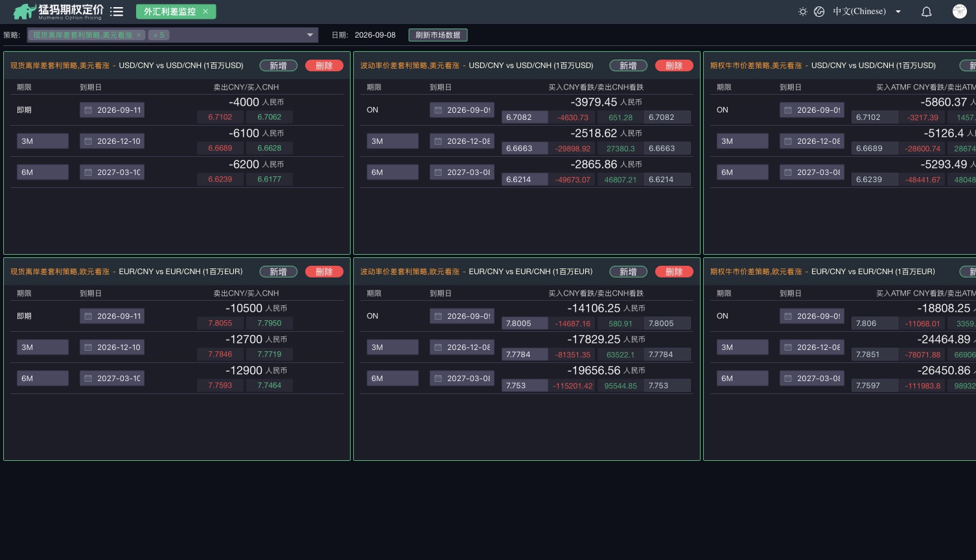Click 新增 in the EUR spot arbitrage panel
Screen dimensions: 976x560
(x=278, y=272)
